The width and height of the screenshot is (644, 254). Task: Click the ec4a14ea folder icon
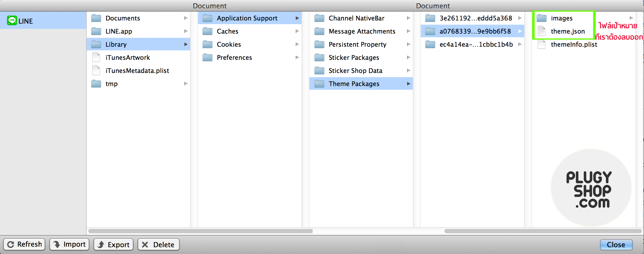click(x=430, y=44)
